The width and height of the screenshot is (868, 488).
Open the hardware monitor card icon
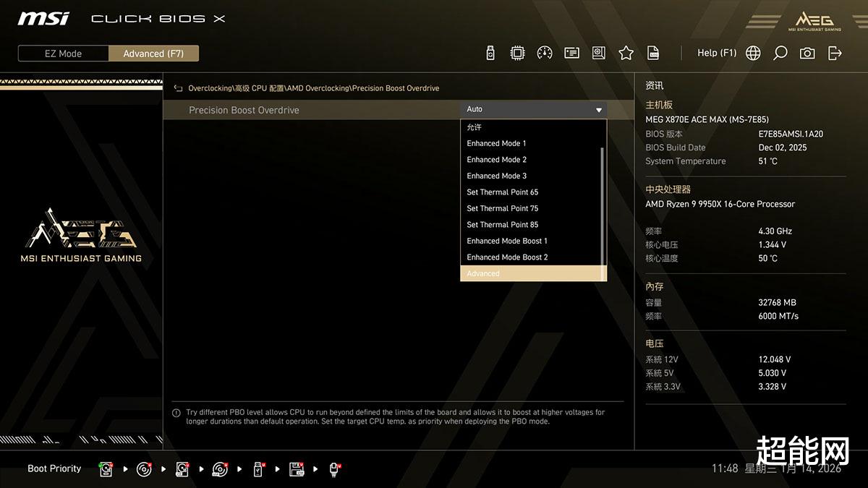571,53
